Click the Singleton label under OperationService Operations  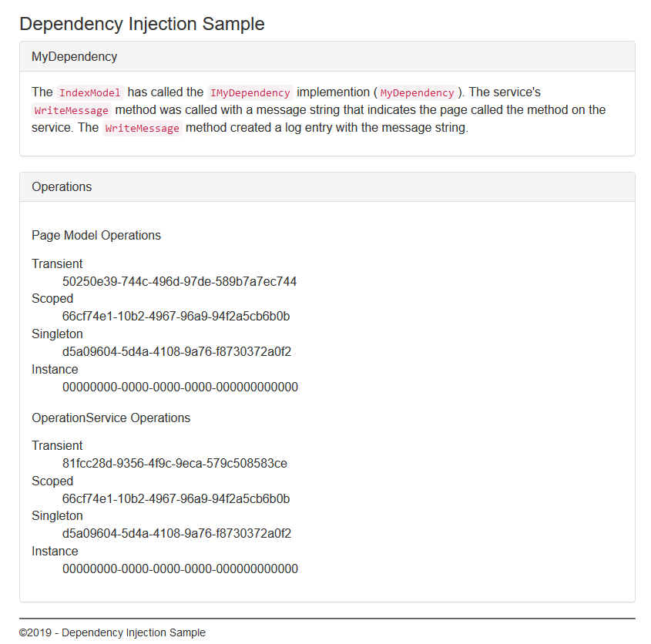click(57, 515)
